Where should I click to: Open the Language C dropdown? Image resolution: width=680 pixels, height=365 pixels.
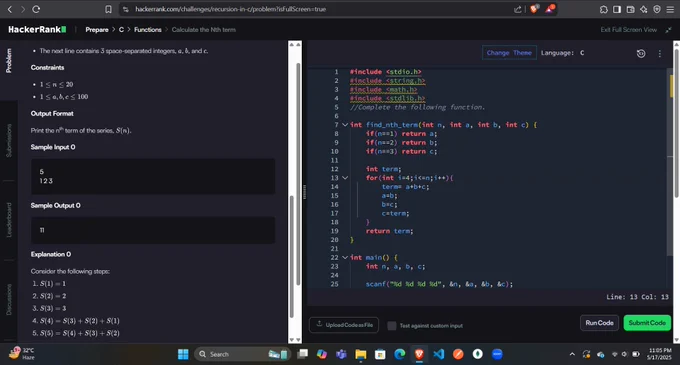click(562, 53)
